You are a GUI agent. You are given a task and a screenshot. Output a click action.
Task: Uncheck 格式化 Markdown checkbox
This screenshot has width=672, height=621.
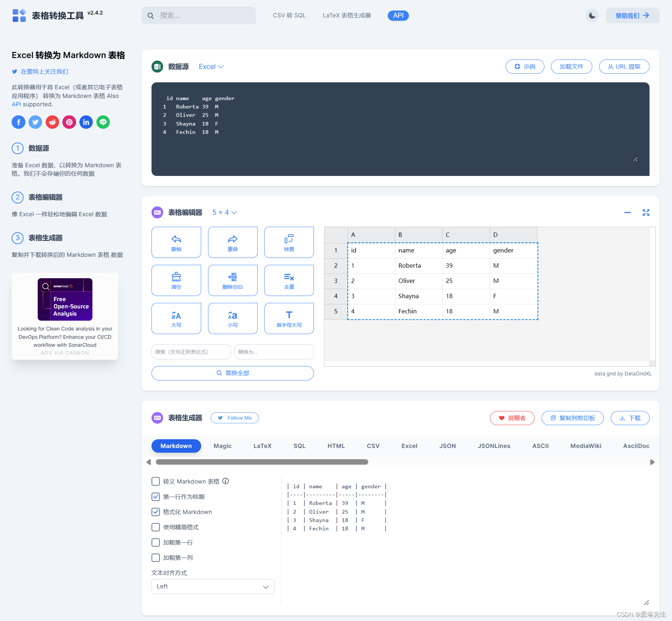pyautogui.click(x=155, y=512)
